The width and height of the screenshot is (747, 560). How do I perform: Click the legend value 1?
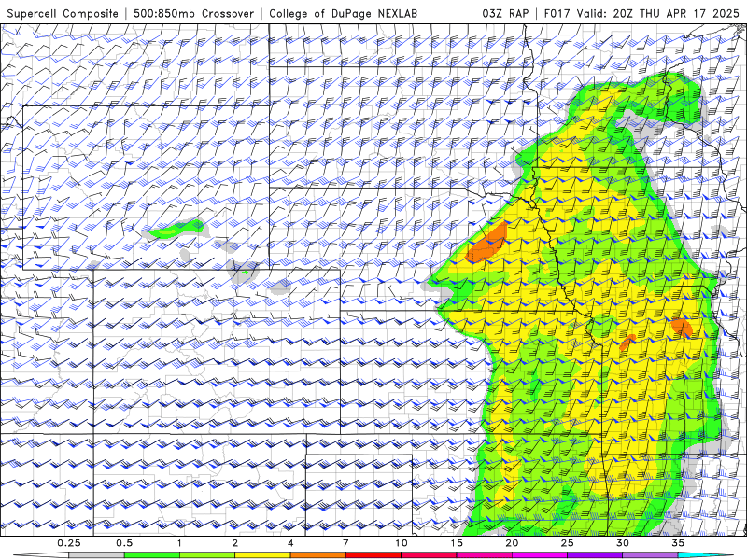[x=179, y=543]
